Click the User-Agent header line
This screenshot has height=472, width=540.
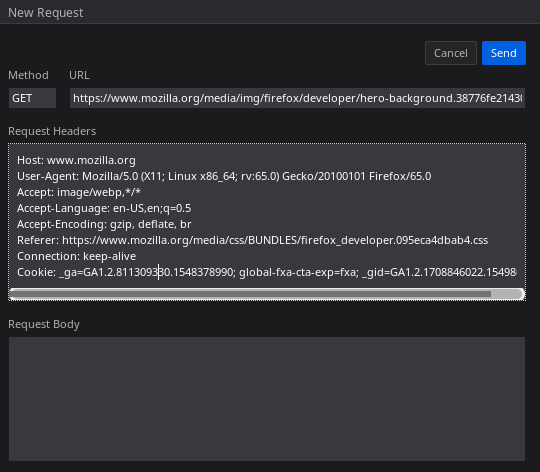[224, 176]
